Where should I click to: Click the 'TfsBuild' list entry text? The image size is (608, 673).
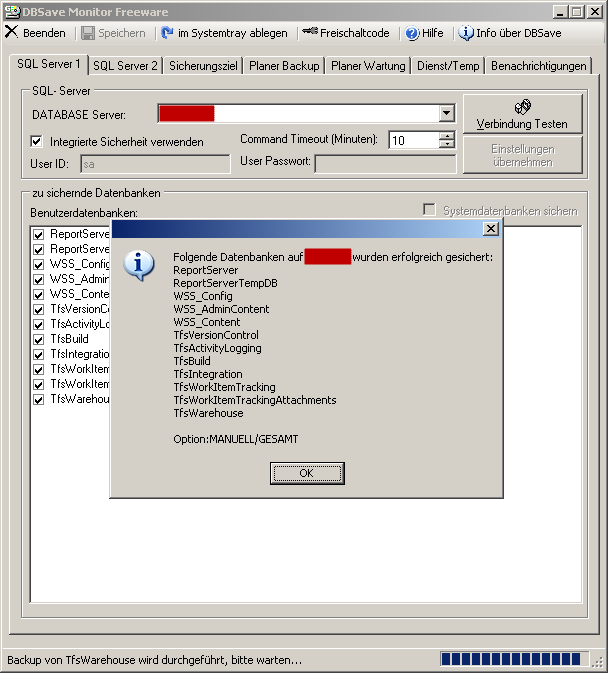click(70, 339)
